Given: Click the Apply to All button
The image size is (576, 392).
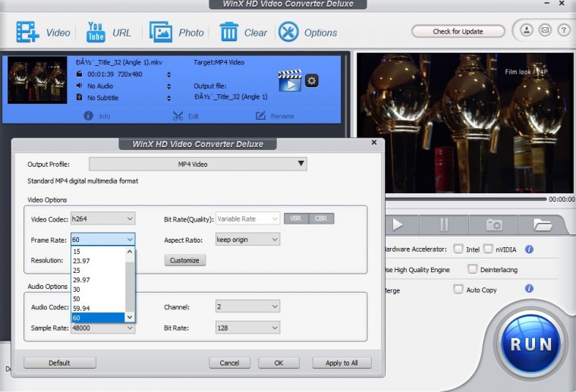Looking at the screenshot, I should click(342, 362).
